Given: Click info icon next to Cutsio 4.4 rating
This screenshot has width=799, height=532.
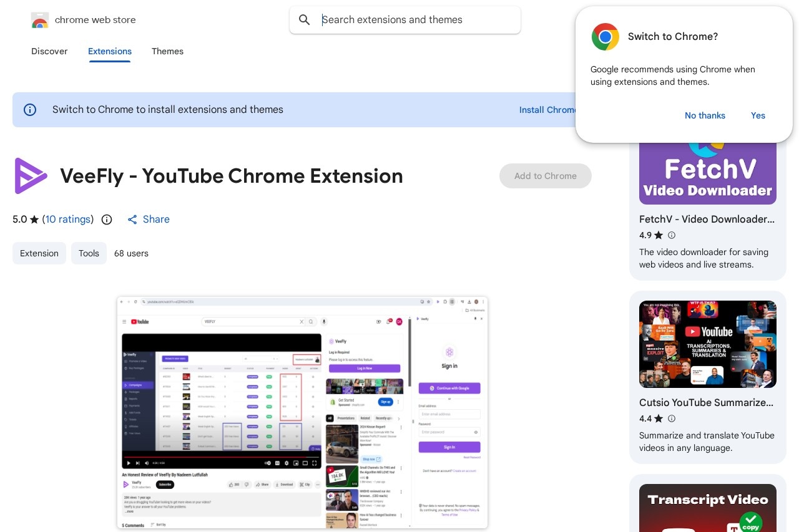Looking at the screenshot, I should pos(672,418).
